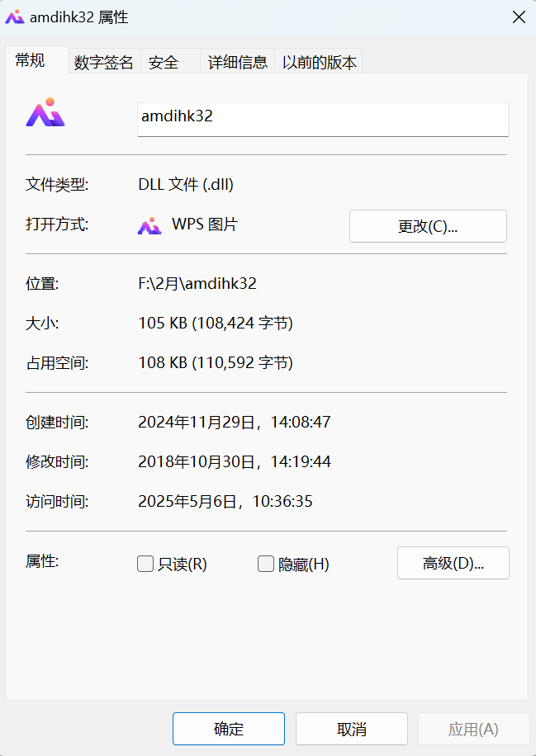The image size is (536, 756).
Task: Click the 属性: label
Action: pyautogui.click(x=42, y=561)
